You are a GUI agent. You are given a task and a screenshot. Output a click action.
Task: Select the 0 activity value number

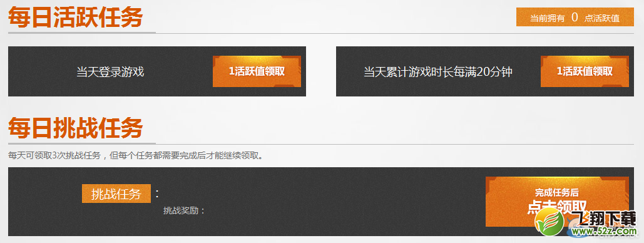575,18
